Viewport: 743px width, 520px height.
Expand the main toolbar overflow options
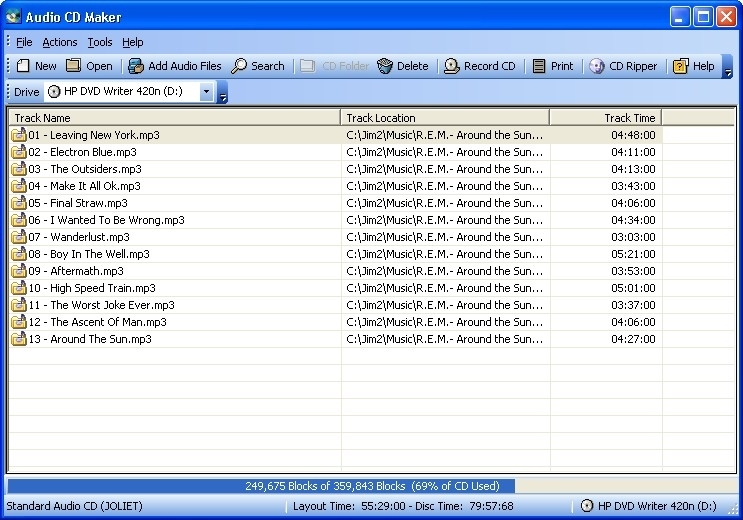tap(727, 66)
